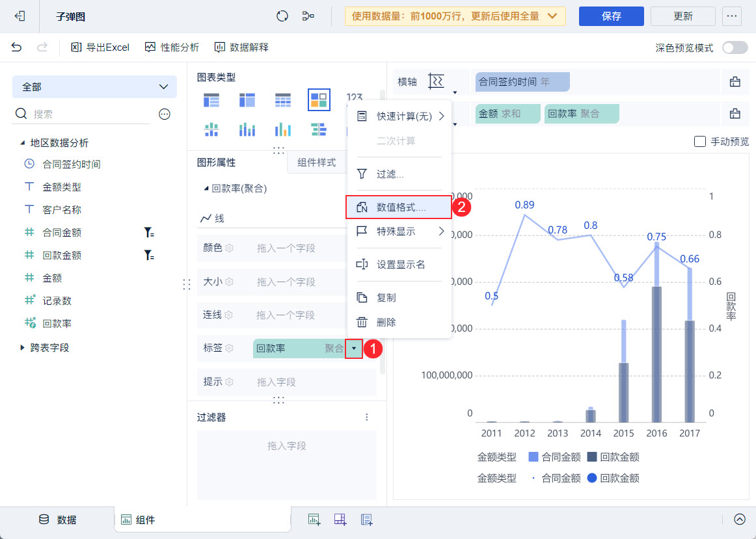
Task: Choose 数值格式... in context menu
Action: coord(399,207)
